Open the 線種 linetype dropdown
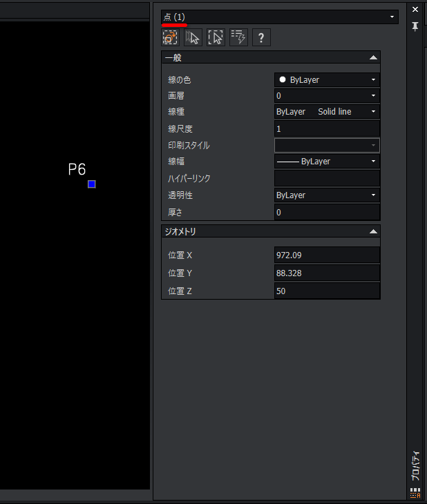This screenshot has width=427, height=504. pos(327,111)
